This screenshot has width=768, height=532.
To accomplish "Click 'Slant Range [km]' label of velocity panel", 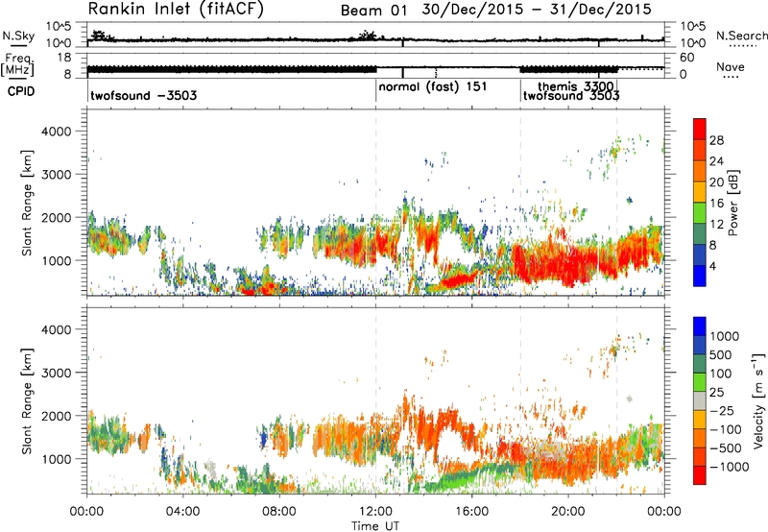I will 27,400.
